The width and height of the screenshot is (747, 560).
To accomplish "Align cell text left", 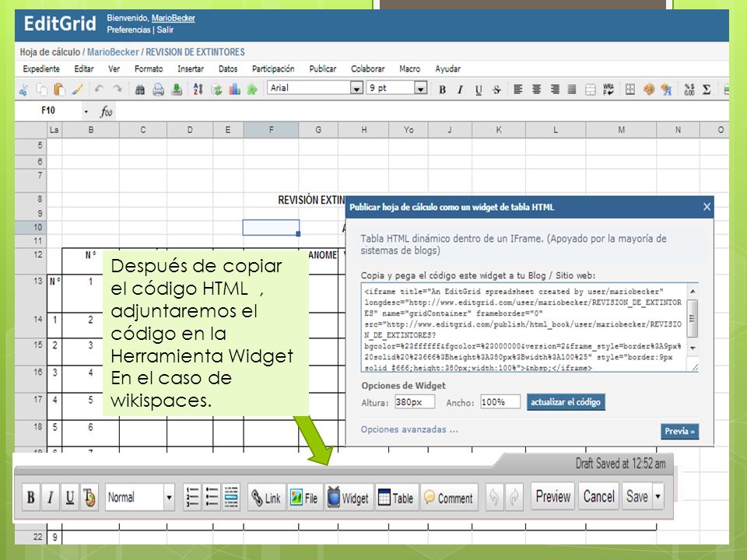I will [x=518, y=89].
